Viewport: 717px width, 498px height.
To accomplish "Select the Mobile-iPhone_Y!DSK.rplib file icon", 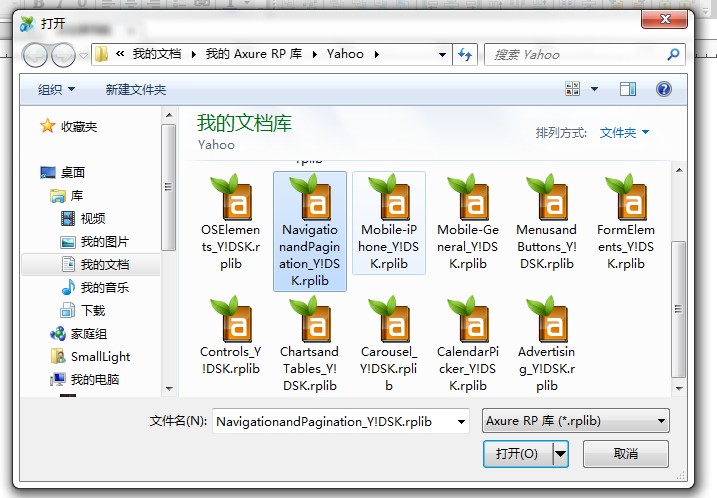I will click(389, 198).
